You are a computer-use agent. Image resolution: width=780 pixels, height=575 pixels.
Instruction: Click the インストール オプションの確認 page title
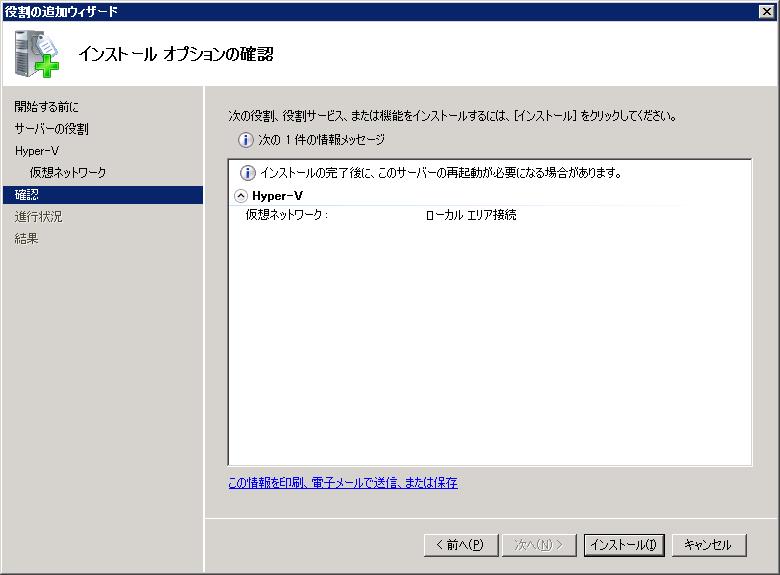176,54
